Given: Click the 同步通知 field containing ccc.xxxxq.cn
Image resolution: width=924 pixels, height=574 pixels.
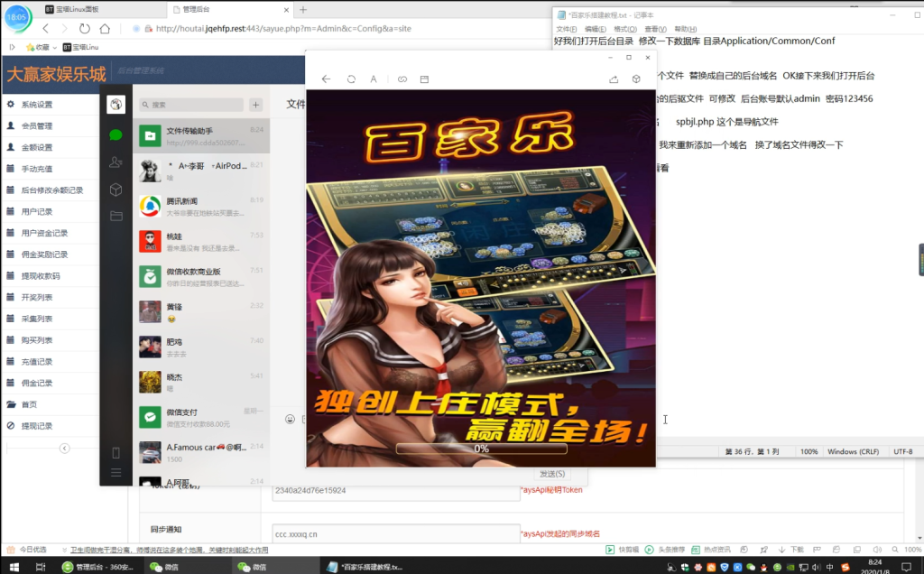Looking at the screenshot, I should (396, 534).
